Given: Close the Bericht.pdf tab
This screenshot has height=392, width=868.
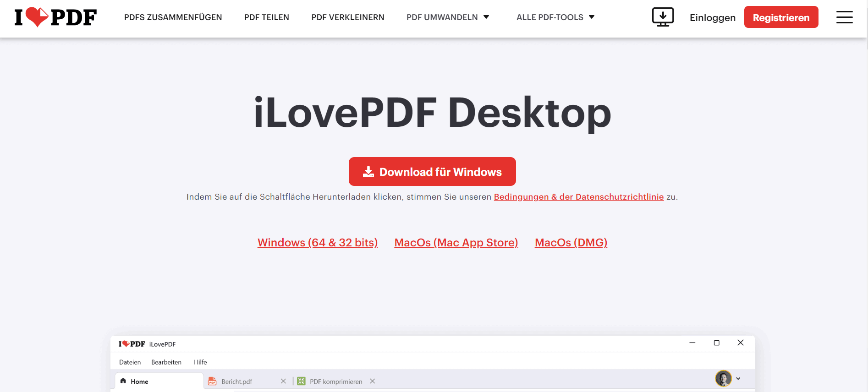Looking at the screenshot, I should [x=283, y=381].
